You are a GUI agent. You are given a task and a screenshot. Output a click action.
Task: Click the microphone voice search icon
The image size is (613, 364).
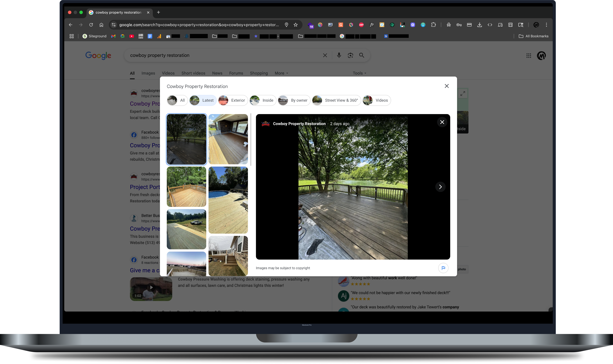[339, 55]
